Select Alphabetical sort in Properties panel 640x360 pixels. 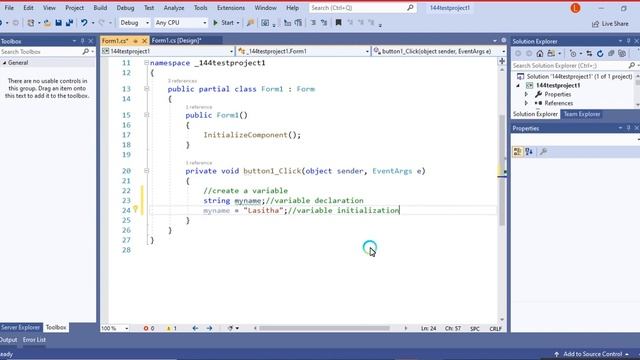pyautogui.click(x=529, y=152)
